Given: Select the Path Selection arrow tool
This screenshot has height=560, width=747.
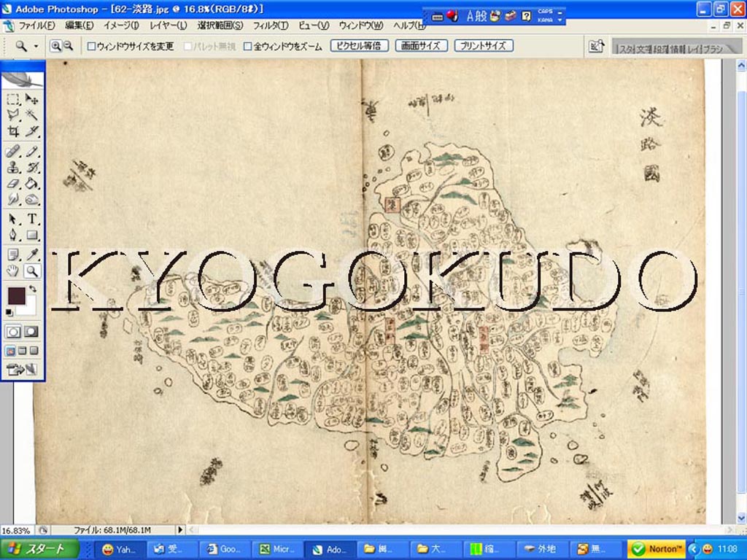Looking at the screenshot, I should click(x=13, y=219).
